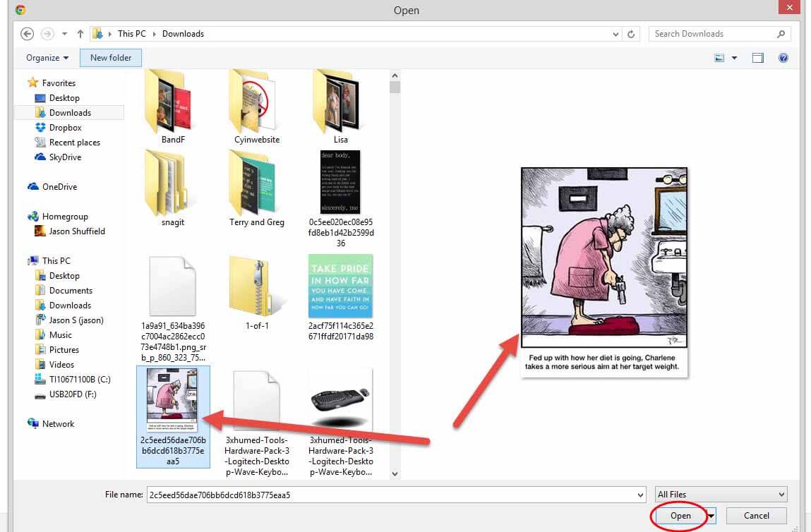Select the 2acf75f114c365e2 image file
Viewport: 811px width, 532px height.
(x=340, y=298)
